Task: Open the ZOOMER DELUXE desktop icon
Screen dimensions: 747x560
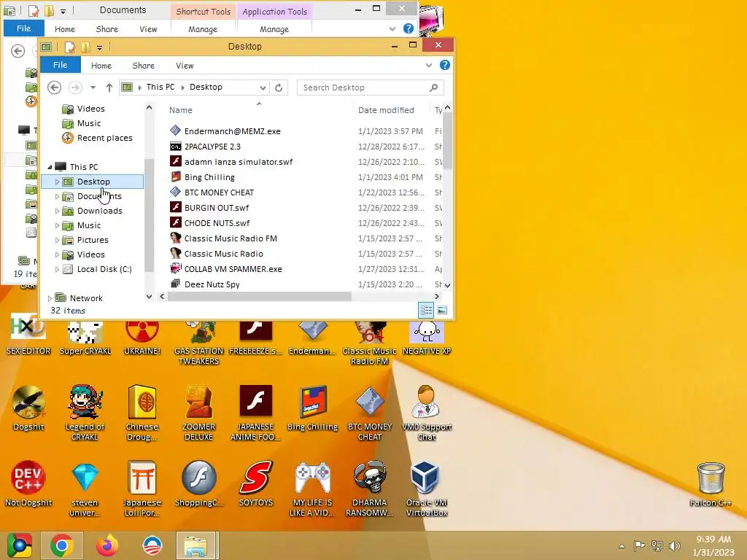Action: 198,413
